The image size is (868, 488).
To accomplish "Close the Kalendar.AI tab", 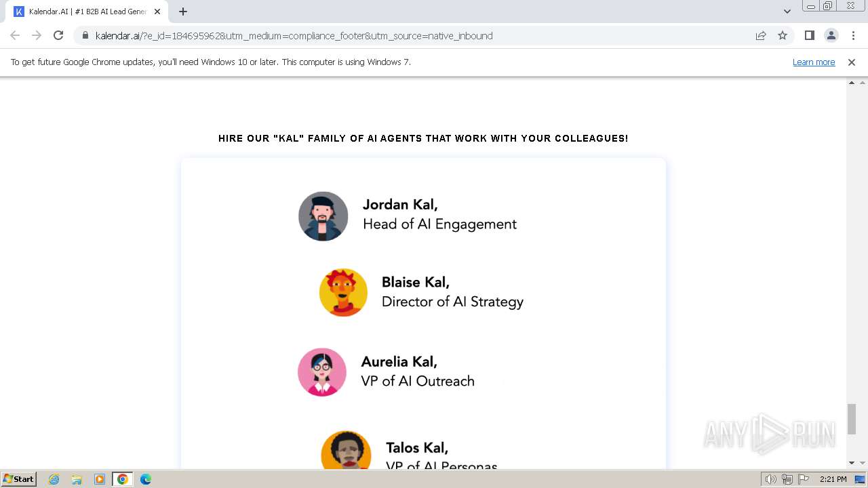I will [x=157, y=12].
